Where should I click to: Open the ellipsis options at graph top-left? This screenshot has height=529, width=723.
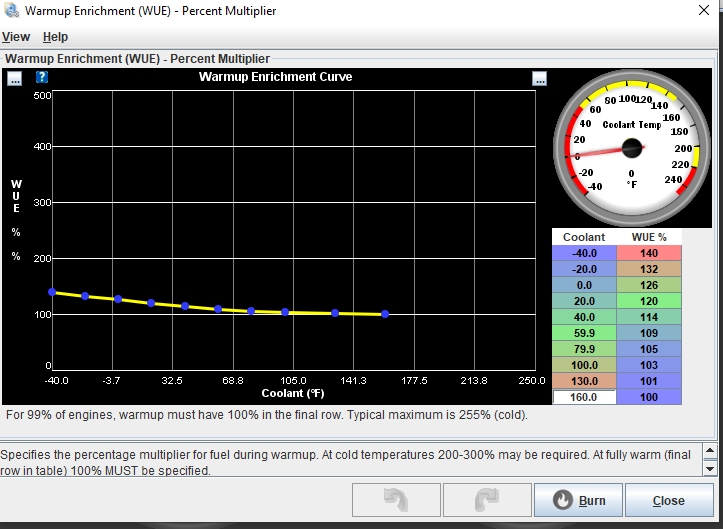(14, 78)
